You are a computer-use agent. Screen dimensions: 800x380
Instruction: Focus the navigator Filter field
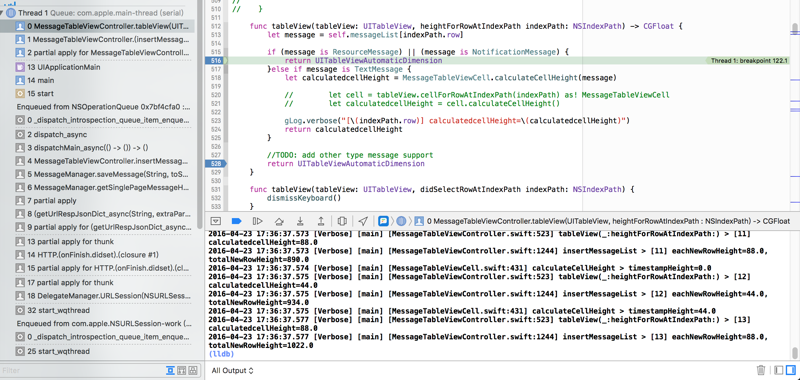82,371
